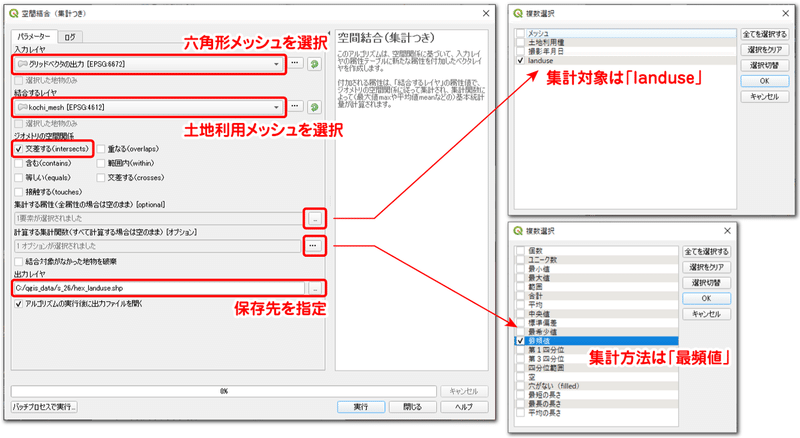Click the 閉じる close button
Image resolution: width=800 pixels, height=438 pixels.
coord(412,407)
